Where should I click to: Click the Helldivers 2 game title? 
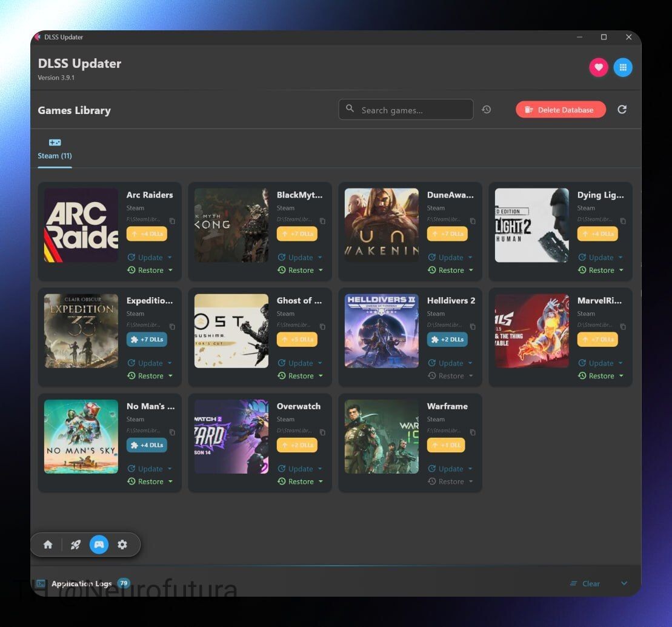coord(451,301)
